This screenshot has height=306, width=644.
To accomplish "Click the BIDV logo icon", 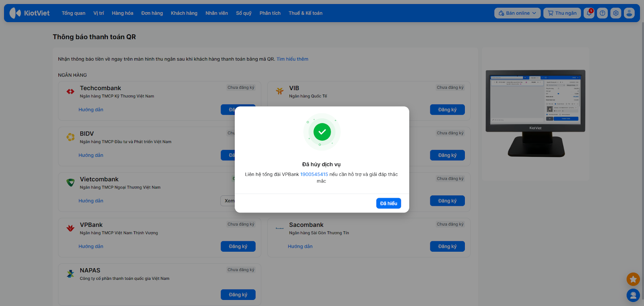I will coord(70,137).
